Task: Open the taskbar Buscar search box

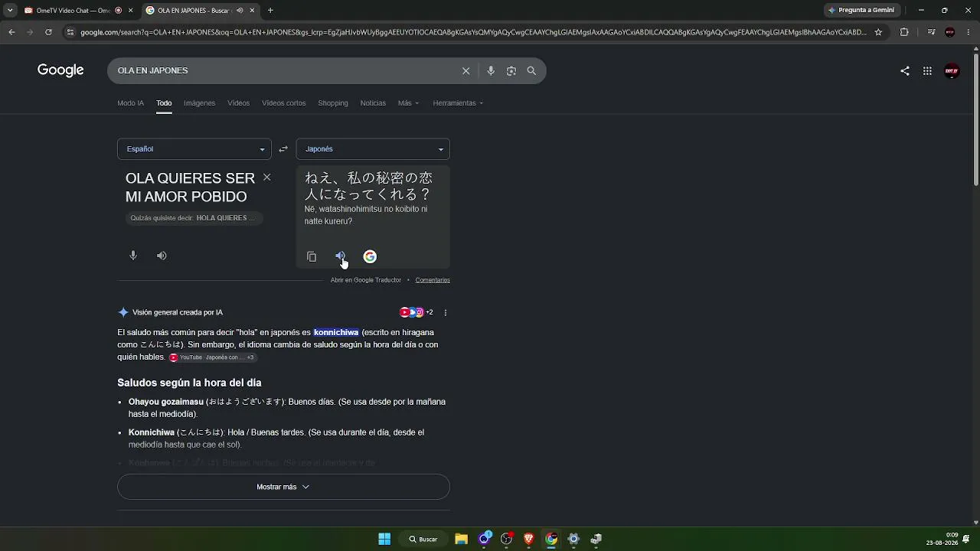Action: (423, 539)
